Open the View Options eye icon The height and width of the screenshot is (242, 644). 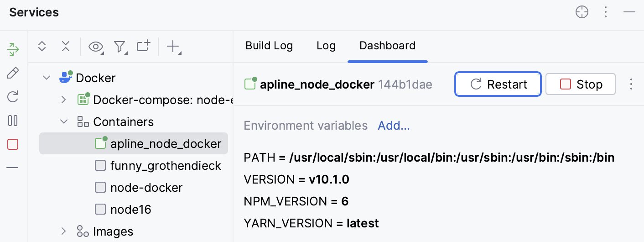click(96, 47)
